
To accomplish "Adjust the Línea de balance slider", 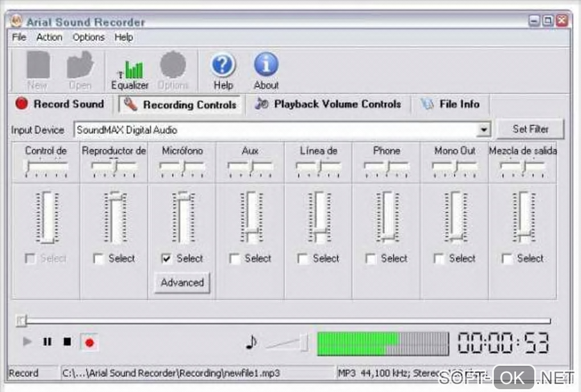I will [318, 167].
